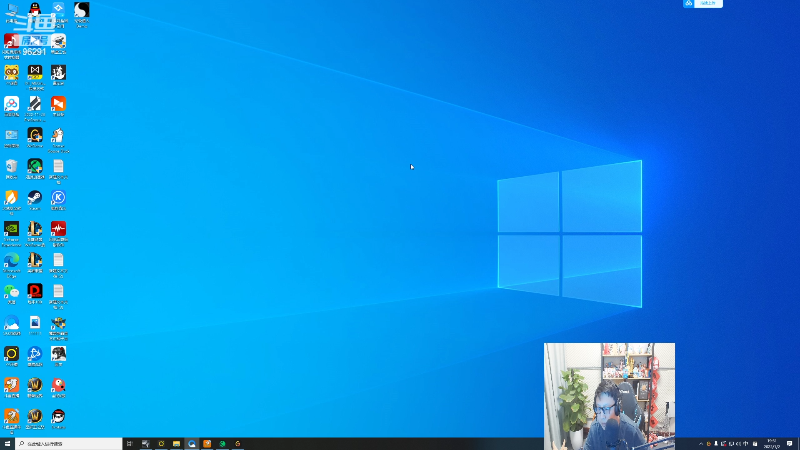Open the yellow ring camera app shortcut
Image resolution: width=800 pixels, height=450 pixels.
pyautogui.click(x=11, y=356)
